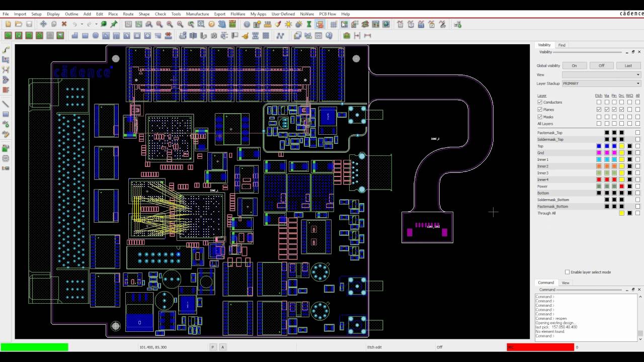
Task: Select the Add Text tool
Action: pyautogui.click(x=6, y=124)
